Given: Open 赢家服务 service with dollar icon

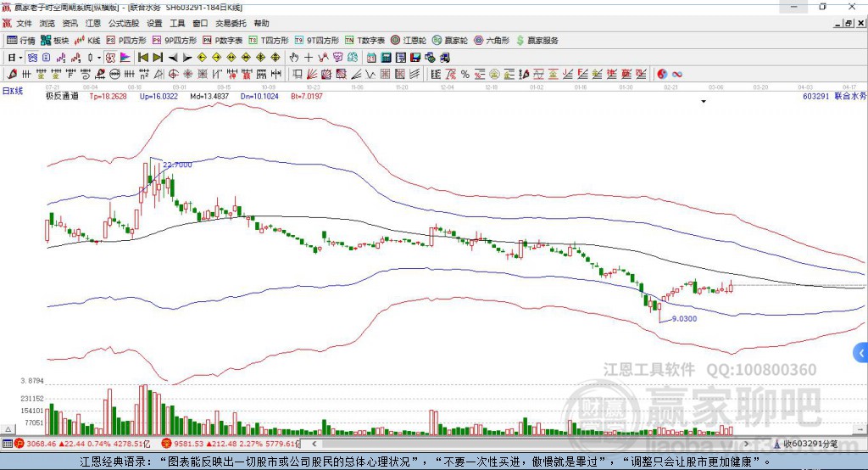Looking at the screenshot, I should pyautogui.click(x=537, y=41).
